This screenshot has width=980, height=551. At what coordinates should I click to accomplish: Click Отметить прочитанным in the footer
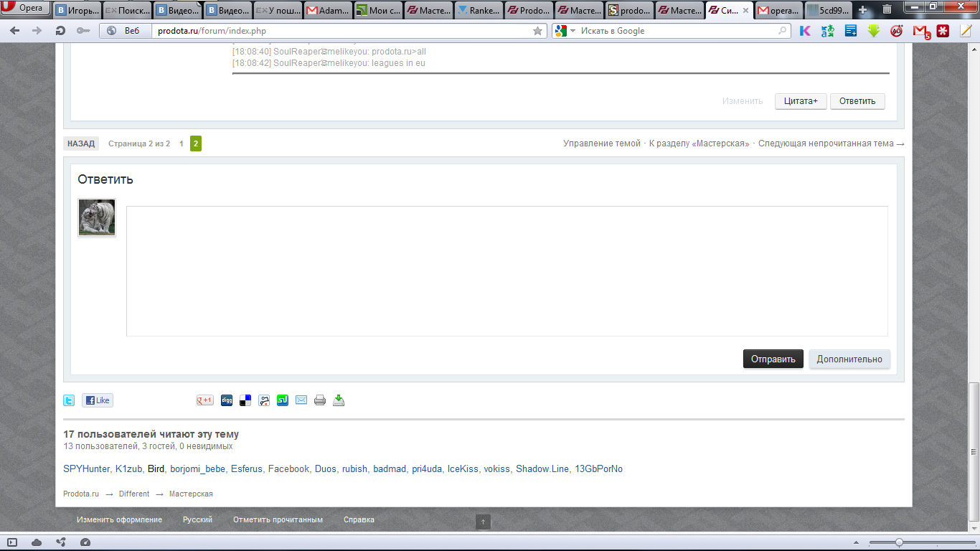[278, 519]
